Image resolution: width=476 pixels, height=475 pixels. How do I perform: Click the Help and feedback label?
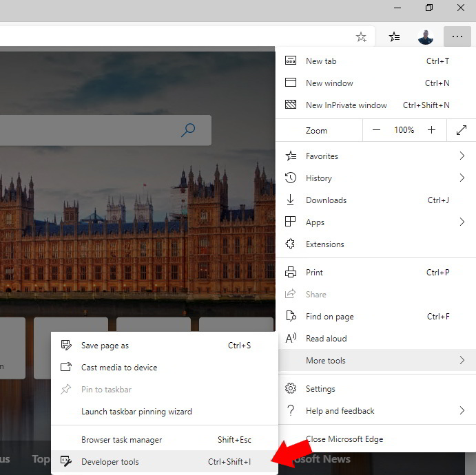[340, 411]
